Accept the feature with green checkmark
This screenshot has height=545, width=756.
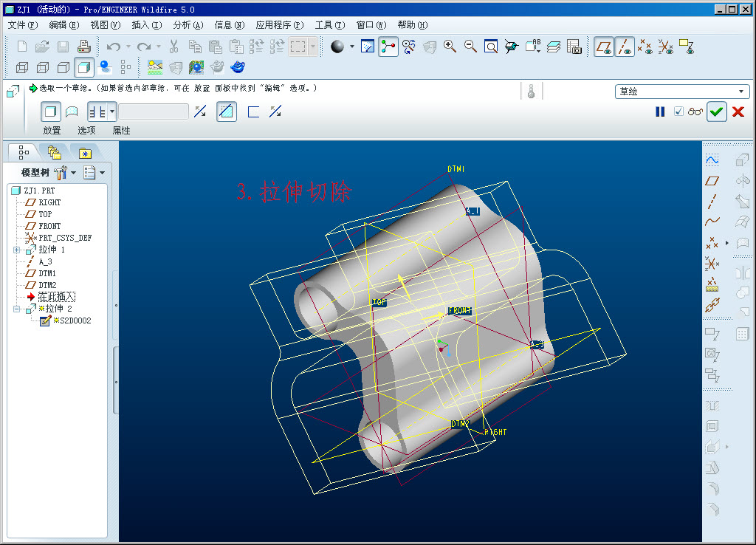tap(716, 112)
